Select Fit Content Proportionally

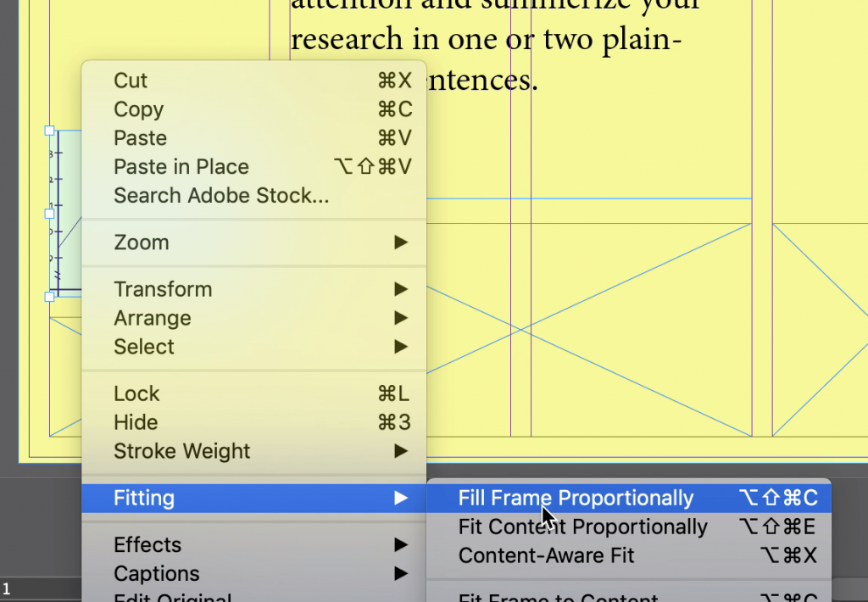point(629,527)
